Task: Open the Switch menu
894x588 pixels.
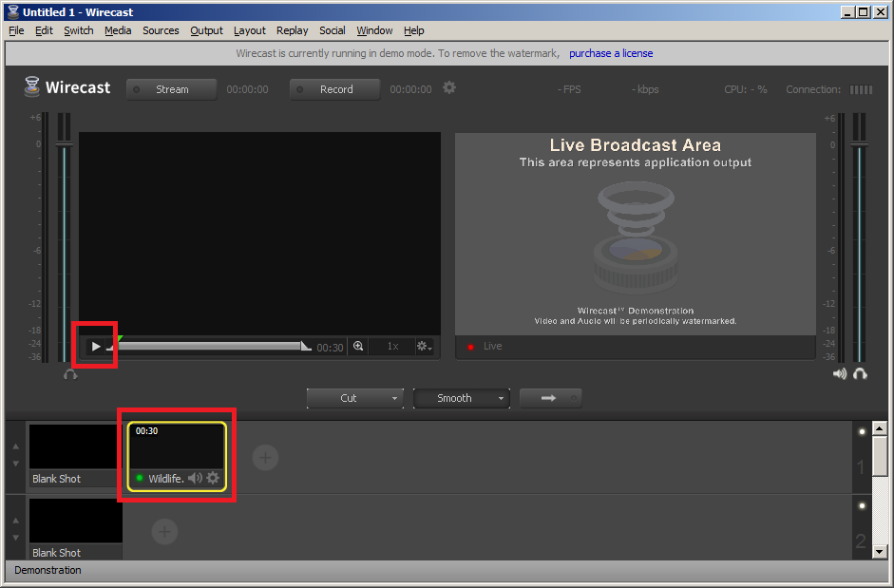Action: (x=79, y=30)
